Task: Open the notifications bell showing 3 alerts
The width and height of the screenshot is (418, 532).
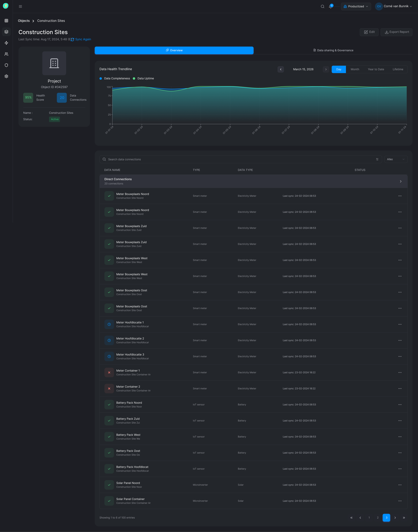Action: [330, 7]
